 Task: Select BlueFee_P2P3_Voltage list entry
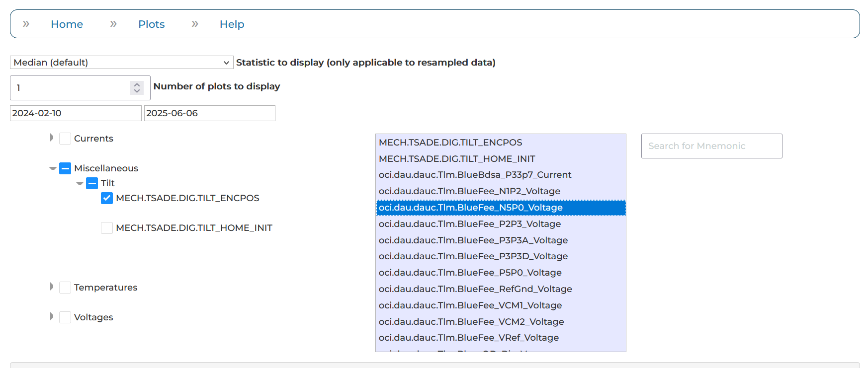click(x=501, y=224)
